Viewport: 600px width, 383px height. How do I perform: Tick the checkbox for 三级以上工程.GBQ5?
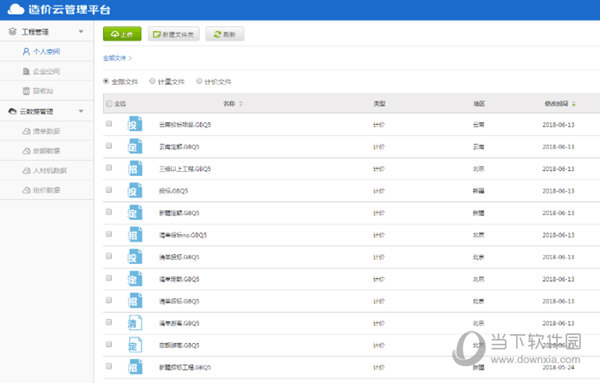[x=109, y=168]
